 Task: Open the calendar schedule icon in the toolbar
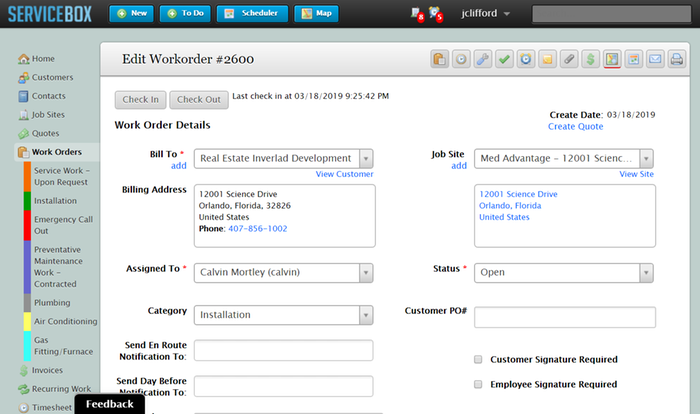[633, 59]
